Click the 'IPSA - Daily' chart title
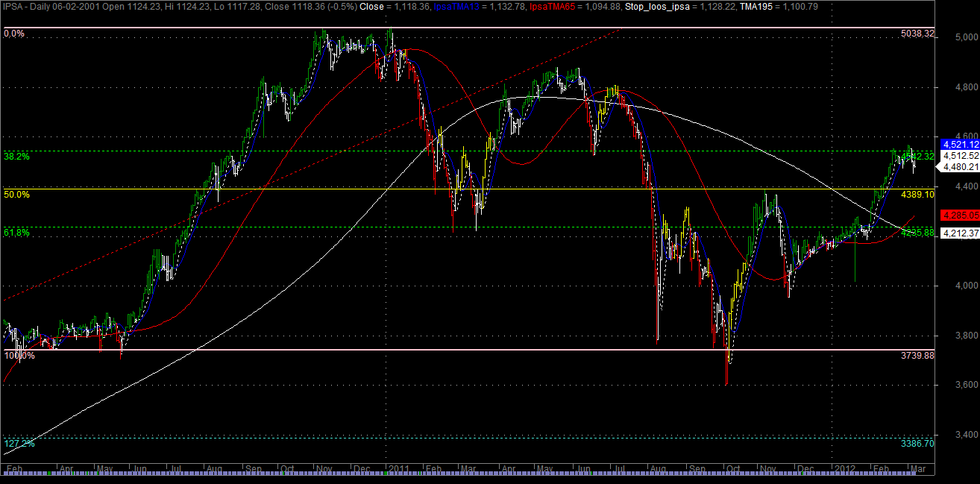This screenshot has width=980, height=484. coord(28,6)
